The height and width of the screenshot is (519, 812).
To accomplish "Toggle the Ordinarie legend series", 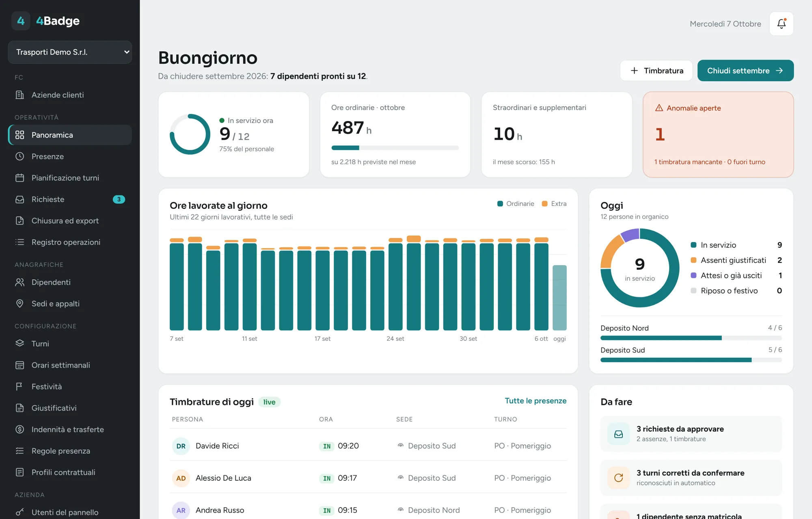I will tap(516, 204).
